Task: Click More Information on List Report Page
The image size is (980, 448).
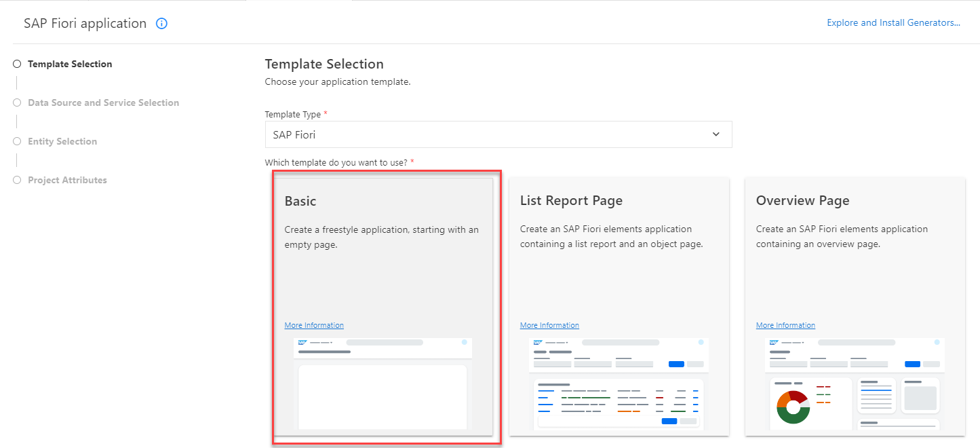Action: [549, 324]
